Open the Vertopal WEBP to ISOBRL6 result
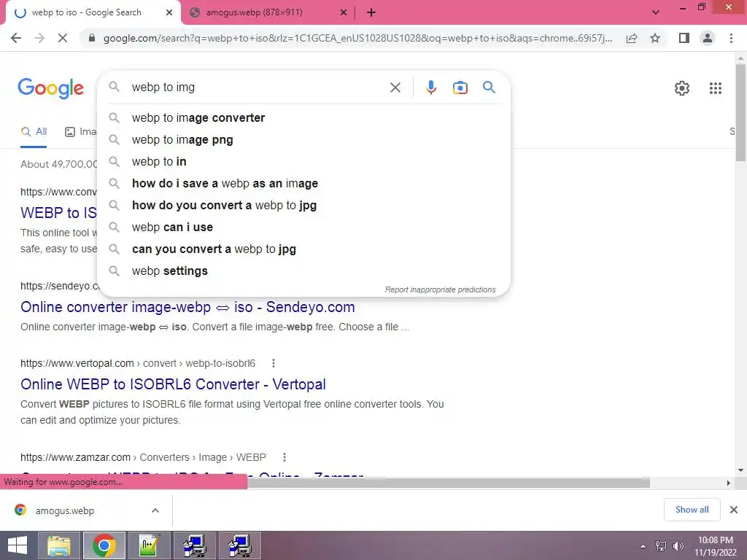The image size is (747, 560). coord(173,384)
